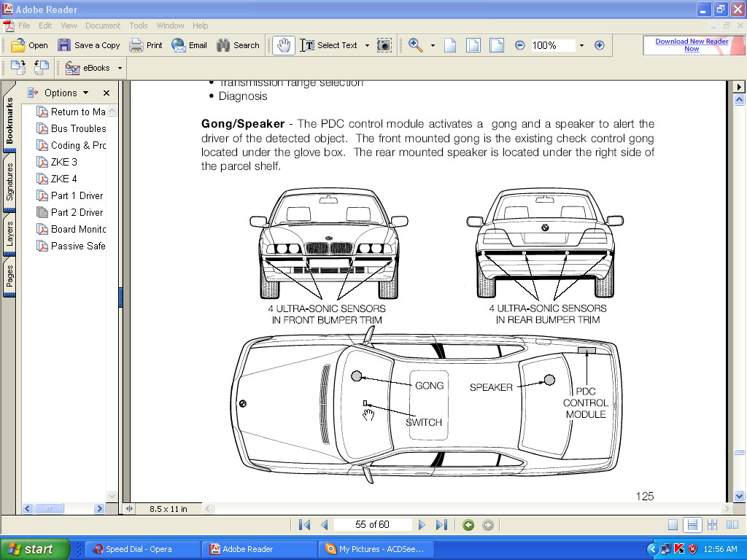
Task: Open the Board Monitor bookmark
Action: (71, 229)
